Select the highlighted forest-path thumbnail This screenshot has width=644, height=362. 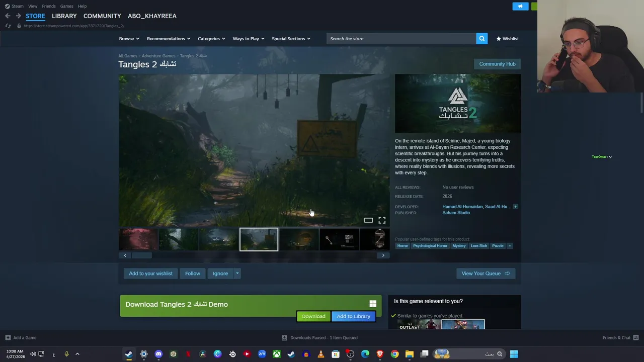(x=259, y=239)
